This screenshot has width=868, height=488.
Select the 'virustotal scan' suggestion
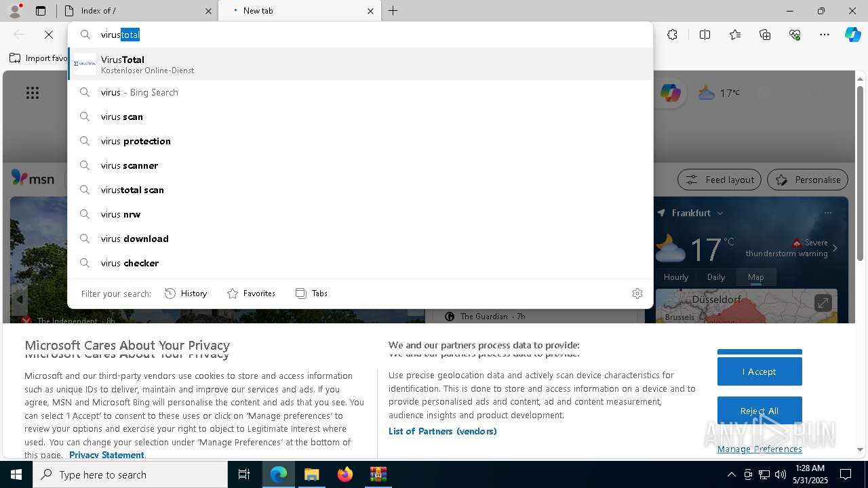(x=360, y=190)
